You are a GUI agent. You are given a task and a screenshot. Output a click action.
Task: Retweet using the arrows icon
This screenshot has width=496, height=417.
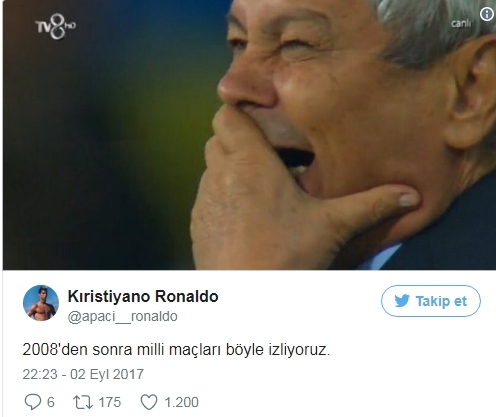[x=83, y=402]
